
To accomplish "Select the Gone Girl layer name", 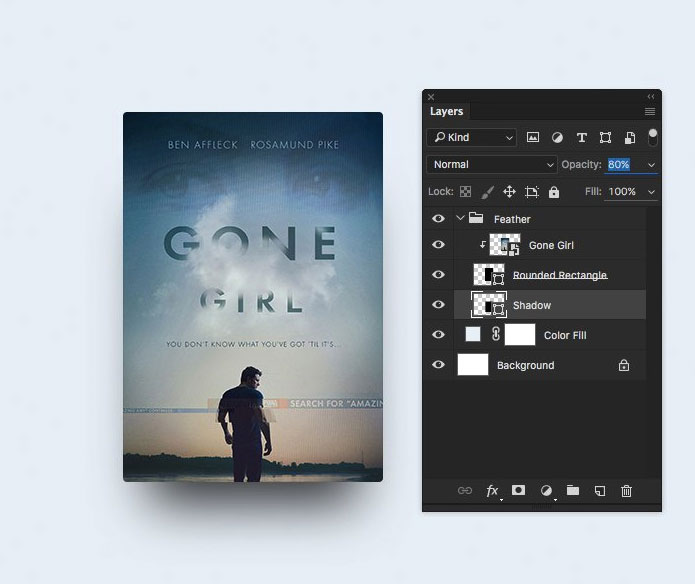I will click(551, 245).
